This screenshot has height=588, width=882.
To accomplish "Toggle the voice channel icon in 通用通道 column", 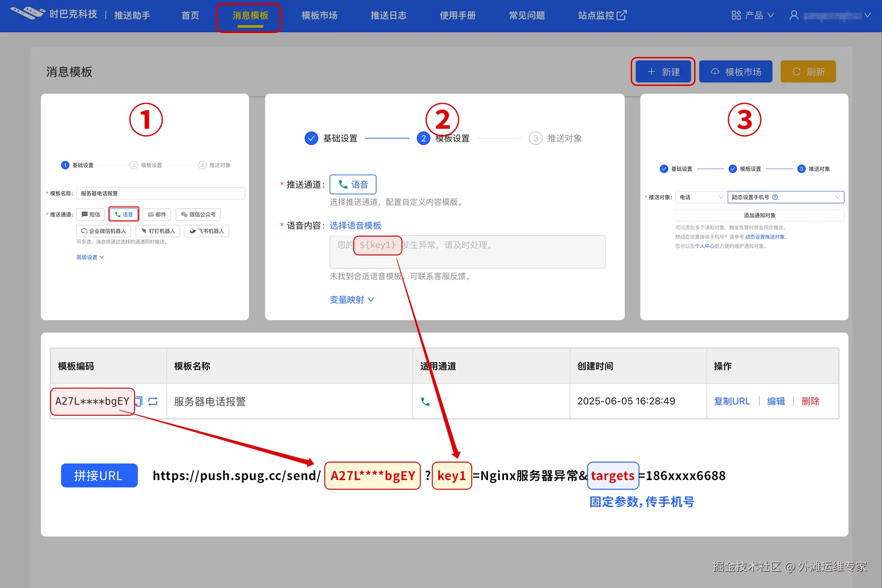I will click(425, 401).
